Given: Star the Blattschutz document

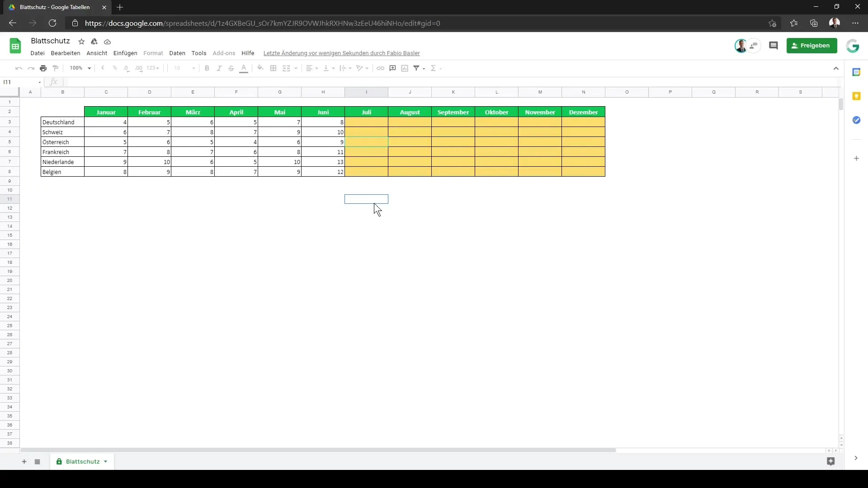Looking at the screenshot, I should tap(81, 42).
